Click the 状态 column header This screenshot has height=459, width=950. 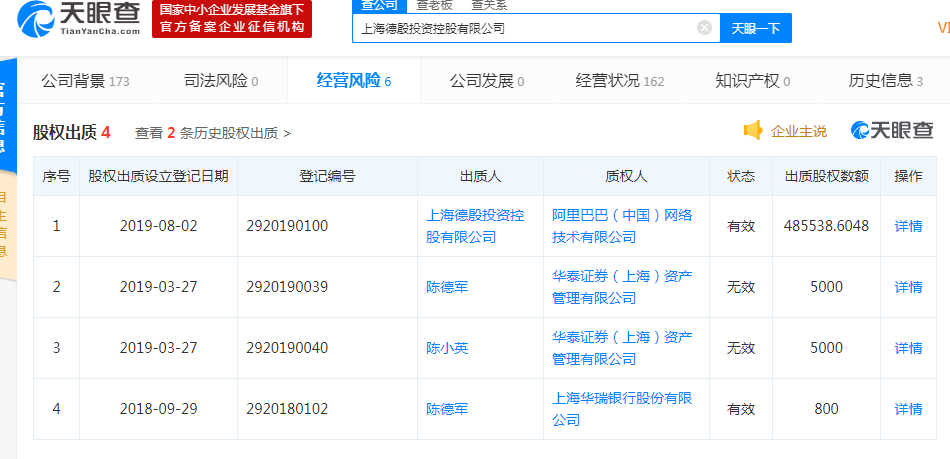pos(741,176)
